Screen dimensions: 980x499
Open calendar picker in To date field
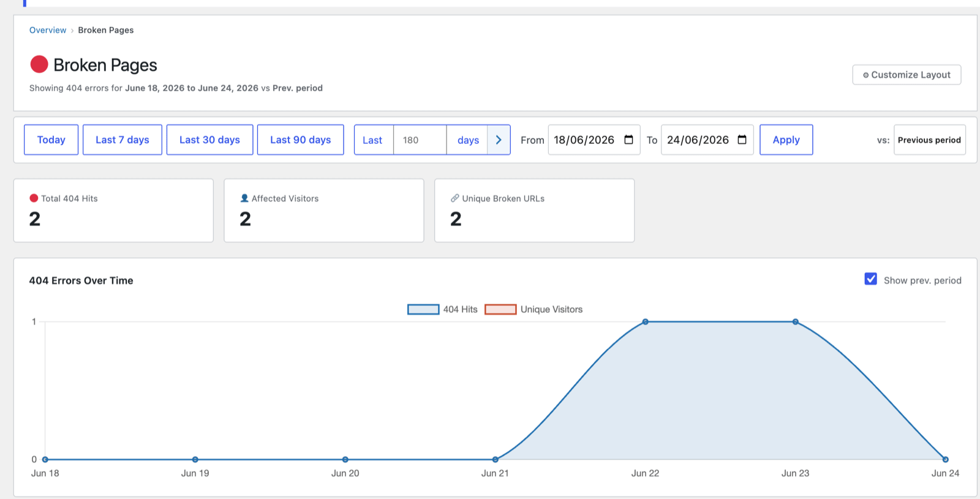click(x=742, y=140)
